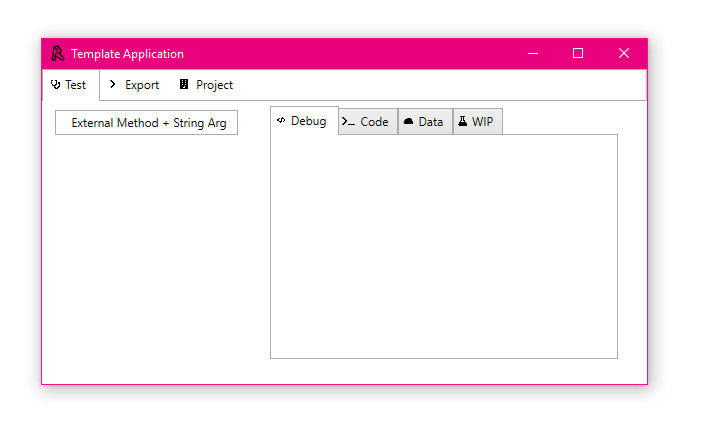Show the Debug tab label
Screen dimensions: 705x438
308,121
